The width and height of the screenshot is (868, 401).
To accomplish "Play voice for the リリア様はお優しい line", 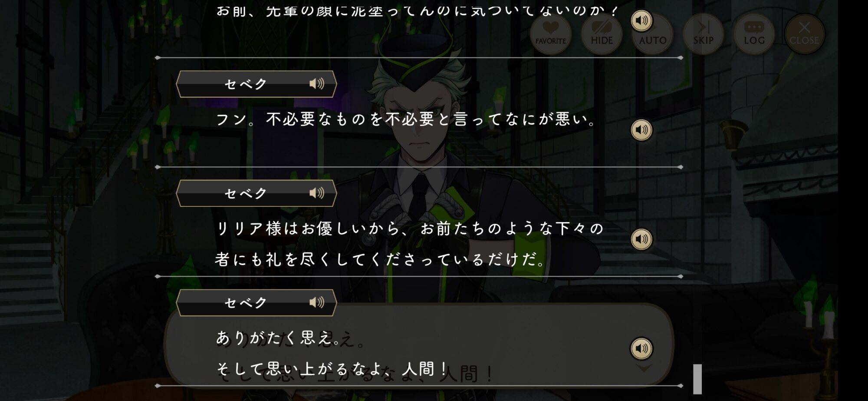I will click(x=641, y=239).
